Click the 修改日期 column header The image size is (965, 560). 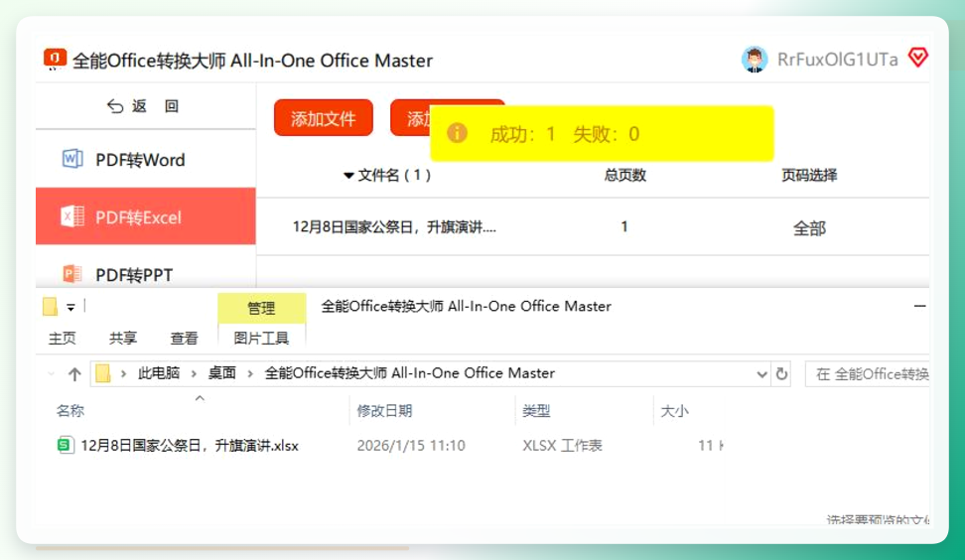tap(384, 410)
